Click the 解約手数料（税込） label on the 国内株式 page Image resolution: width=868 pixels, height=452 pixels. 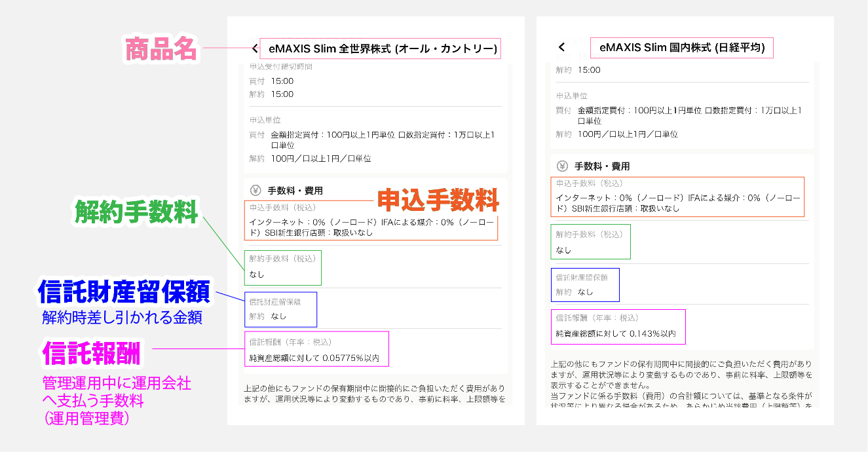click(590, 235)
